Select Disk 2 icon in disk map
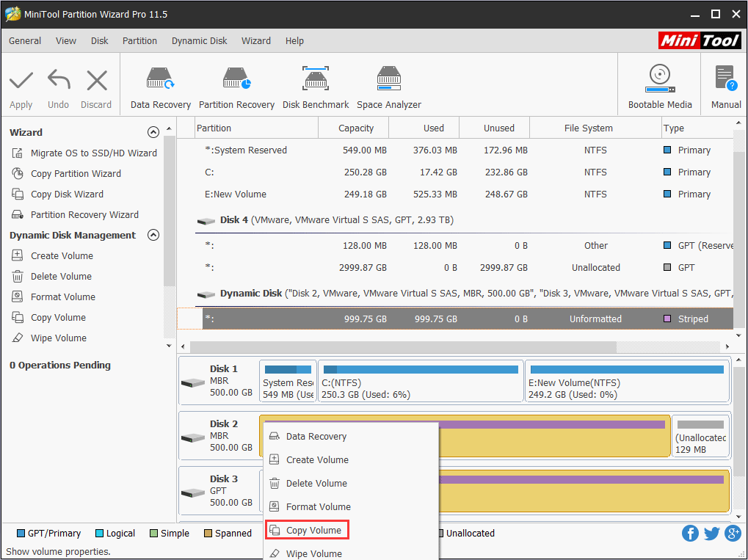This screenshot has height=560, width=748. coord(193,437)
